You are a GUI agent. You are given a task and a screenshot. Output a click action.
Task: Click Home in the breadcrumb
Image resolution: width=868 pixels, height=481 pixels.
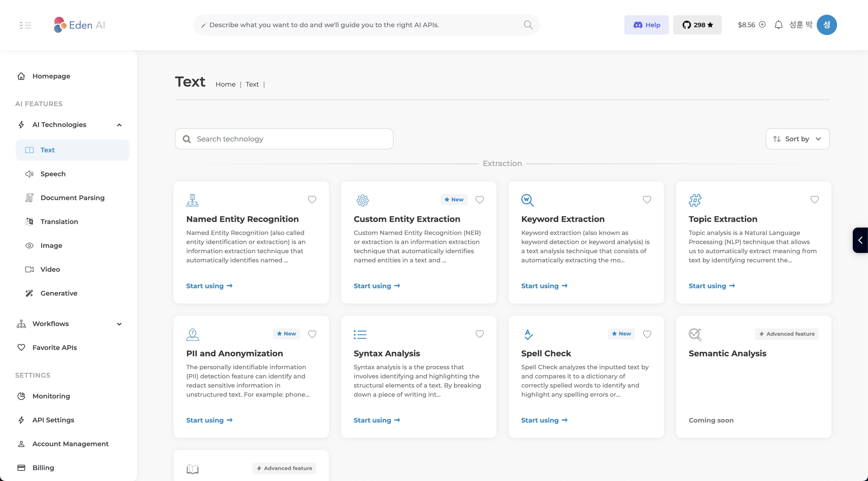coord(225,84)
